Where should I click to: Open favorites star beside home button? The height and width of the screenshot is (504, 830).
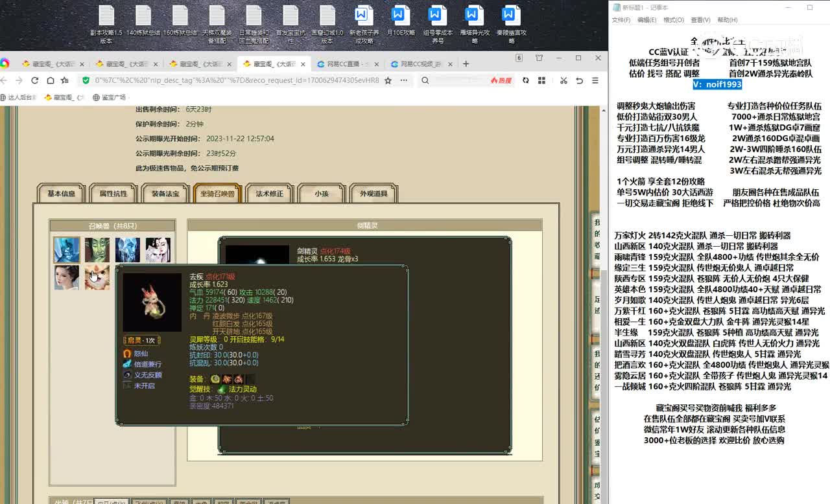click(x=65, y=80)
